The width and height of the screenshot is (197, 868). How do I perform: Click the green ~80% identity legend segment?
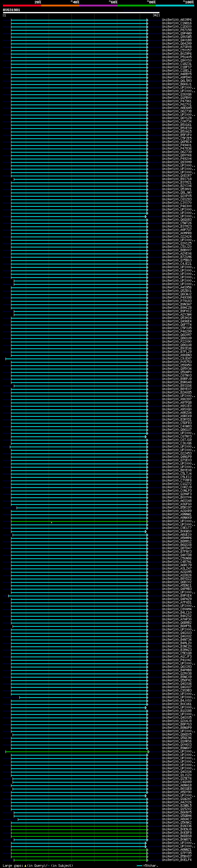(136, 6)
